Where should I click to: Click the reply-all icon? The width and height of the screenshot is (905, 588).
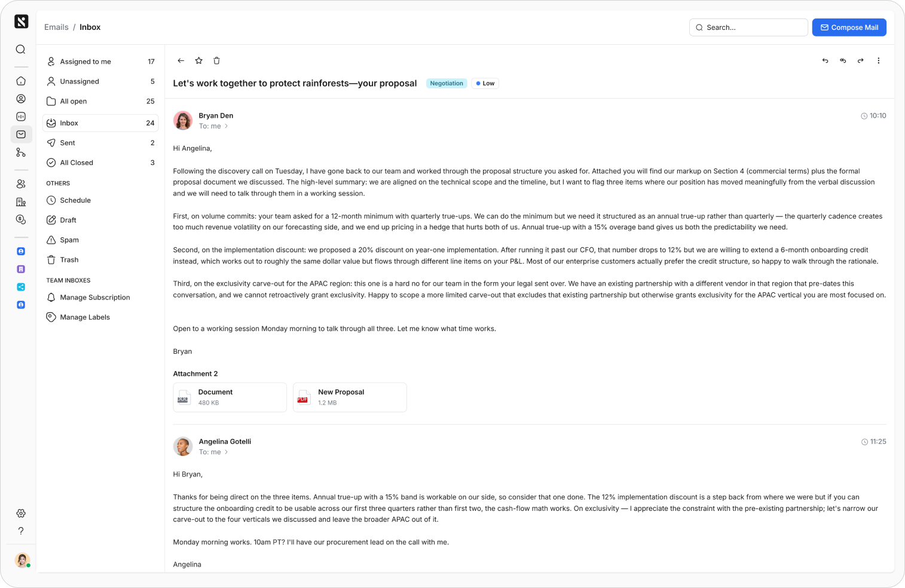point(843,60)
